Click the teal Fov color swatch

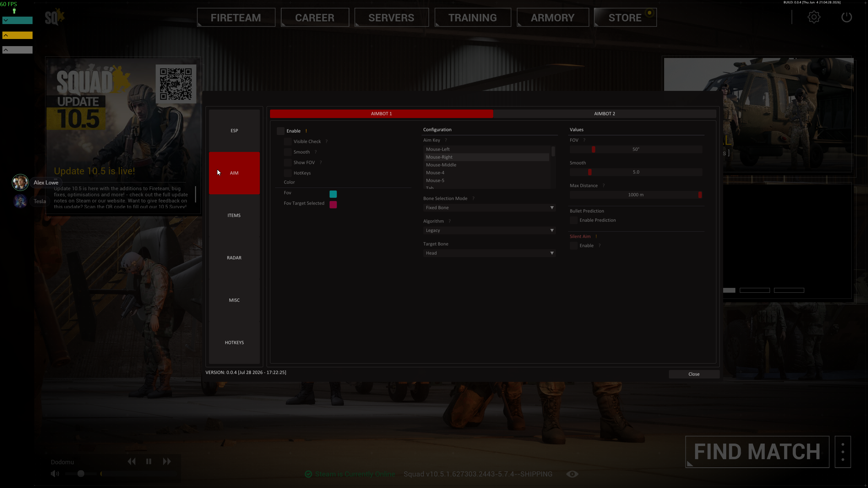pyautogui.click(x=333, y=194)
